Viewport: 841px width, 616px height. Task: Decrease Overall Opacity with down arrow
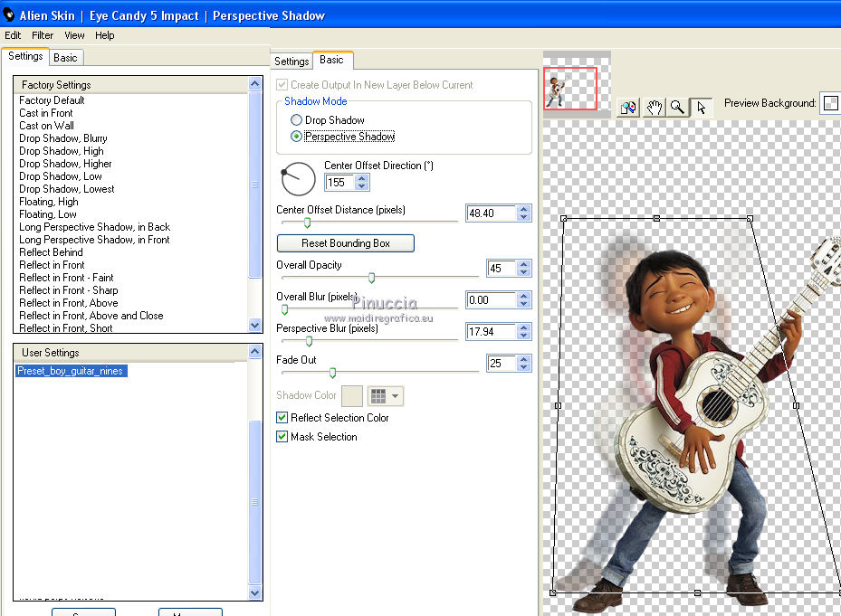(x=523, y=272)
